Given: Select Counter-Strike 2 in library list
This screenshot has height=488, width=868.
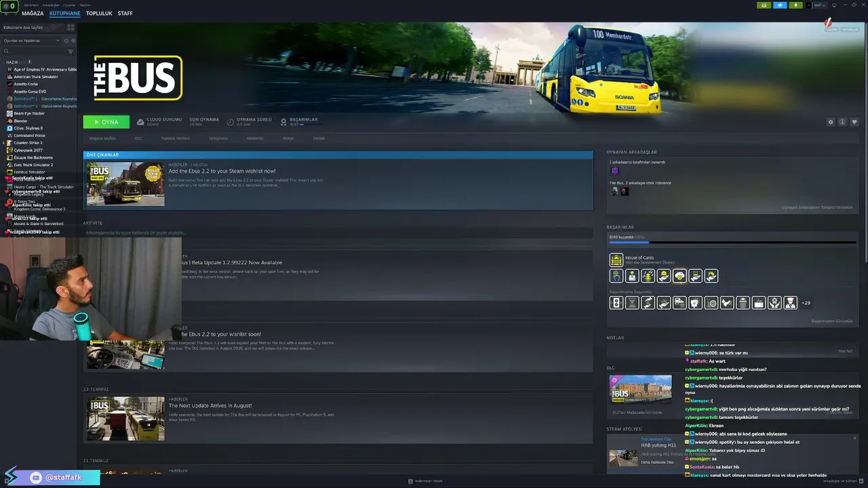Looking at the screenshot, I should 24,143.
